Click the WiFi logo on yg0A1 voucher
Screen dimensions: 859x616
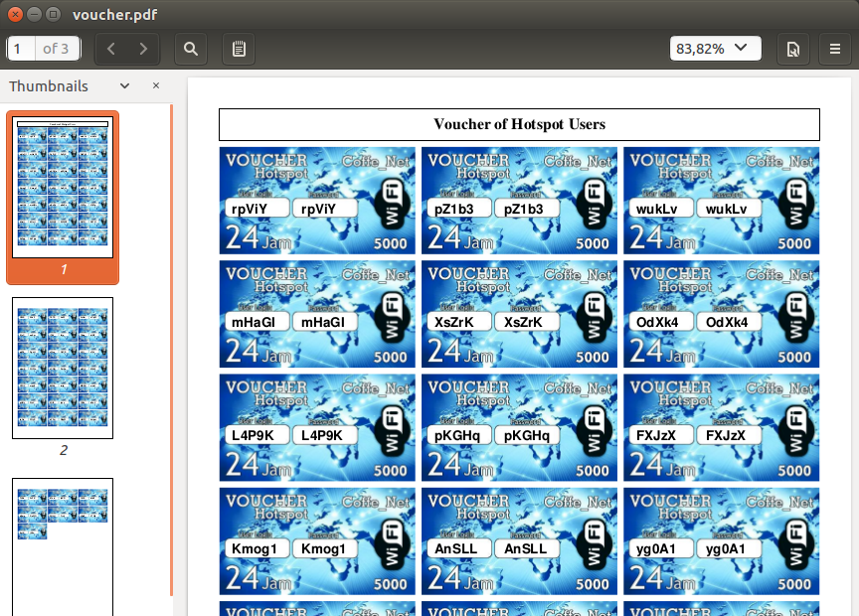click(x=796, y=544)
